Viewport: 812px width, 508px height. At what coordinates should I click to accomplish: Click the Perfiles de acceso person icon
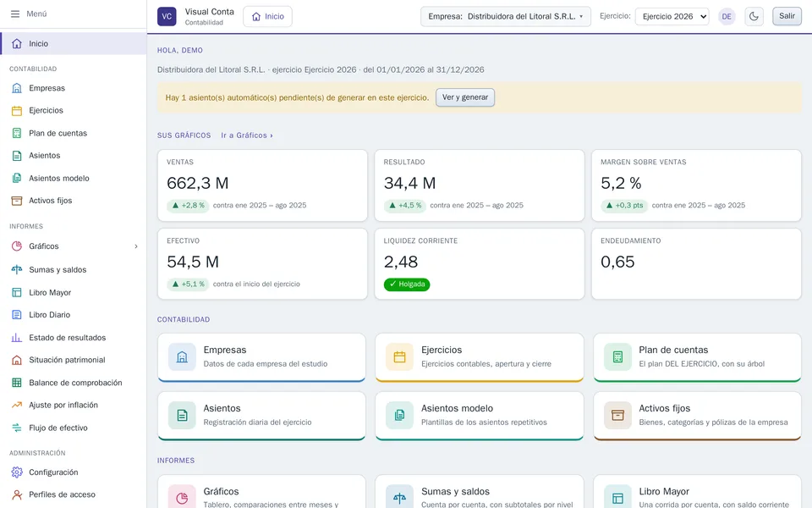click(x=17, y=494)
